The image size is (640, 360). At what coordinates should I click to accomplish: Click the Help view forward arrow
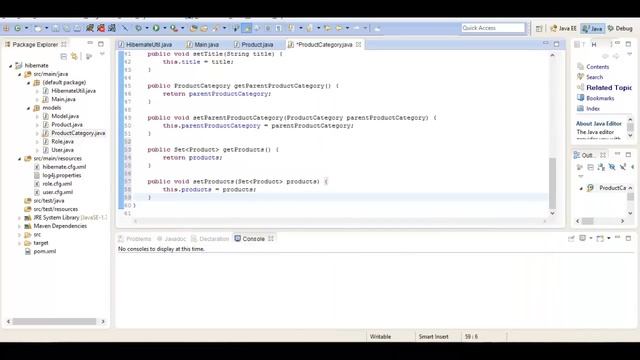pos(616,56)
